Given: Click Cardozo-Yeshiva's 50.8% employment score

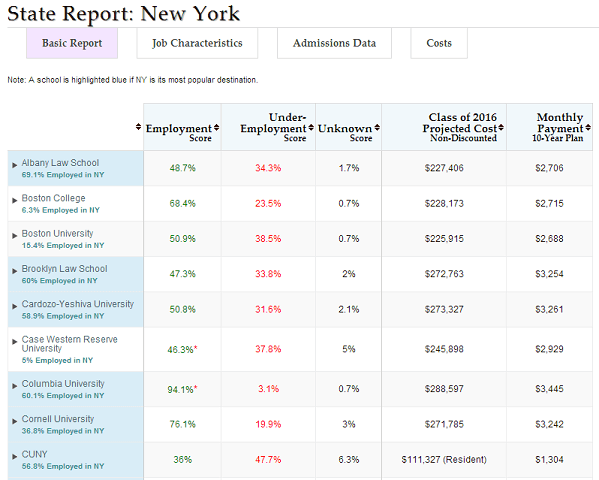Looking at the screenshot, I should [183, 309].
